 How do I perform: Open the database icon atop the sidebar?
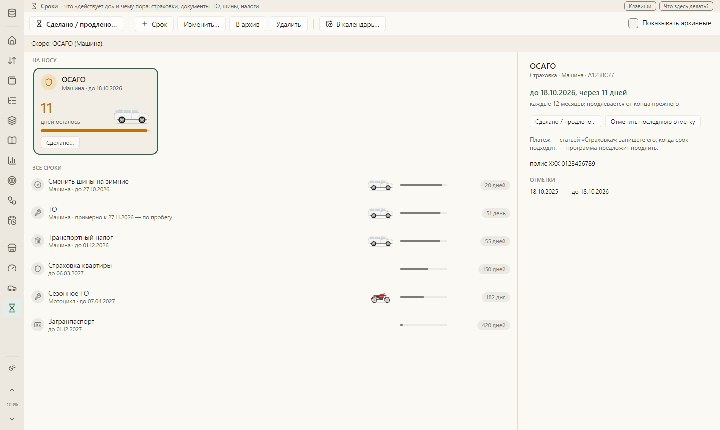click(x=12, y=13)
